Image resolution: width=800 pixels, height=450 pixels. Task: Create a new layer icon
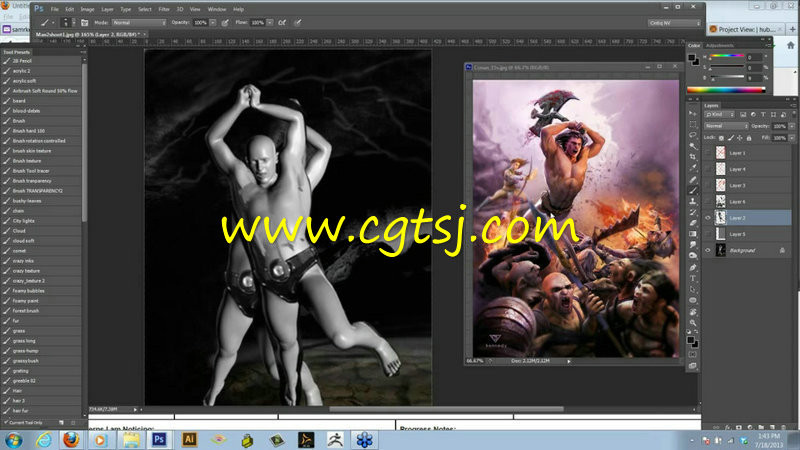[x=771, y=427]
